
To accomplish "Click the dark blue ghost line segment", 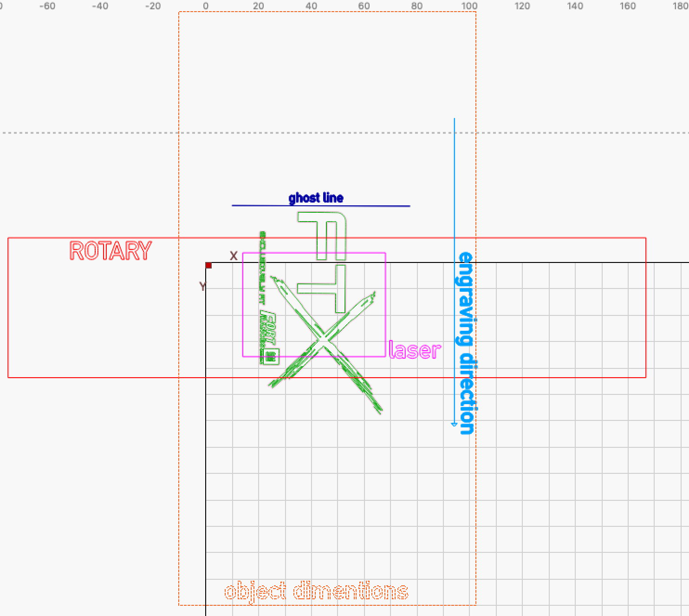I will tap(321, 205).
